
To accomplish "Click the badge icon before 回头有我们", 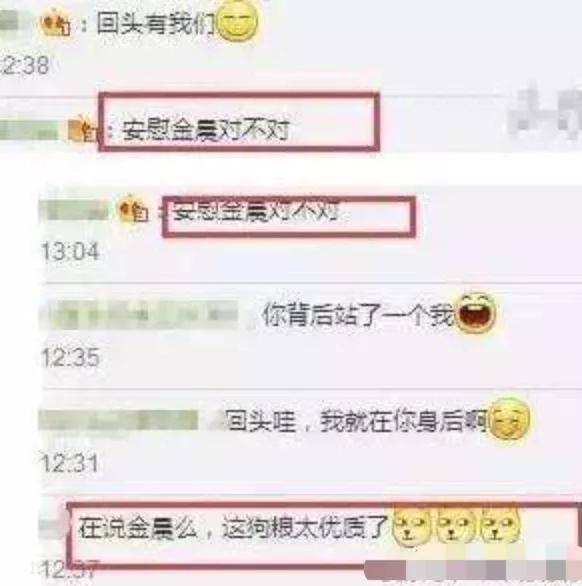I will click(x=56, y=23).
